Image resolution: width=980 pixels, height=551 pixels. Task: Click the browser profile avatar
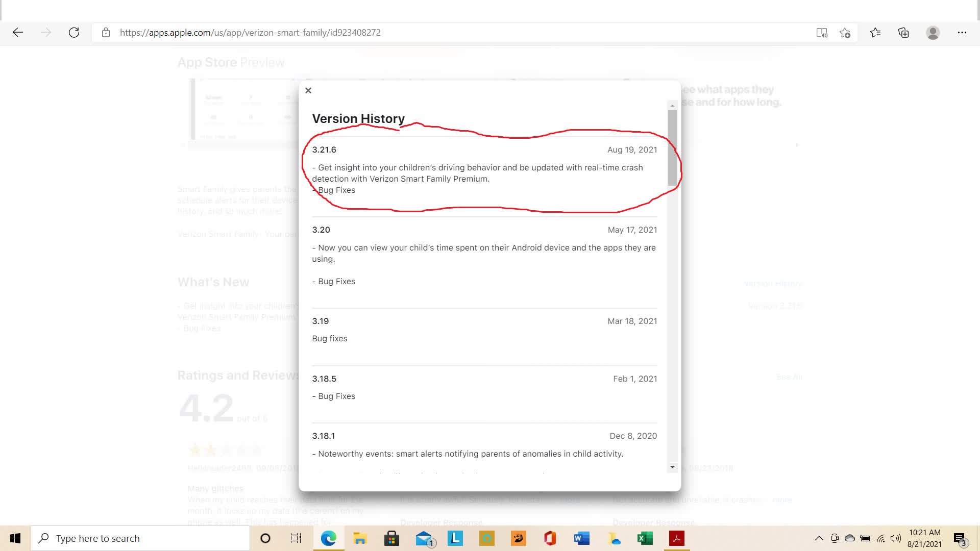[x=933, y=33]
